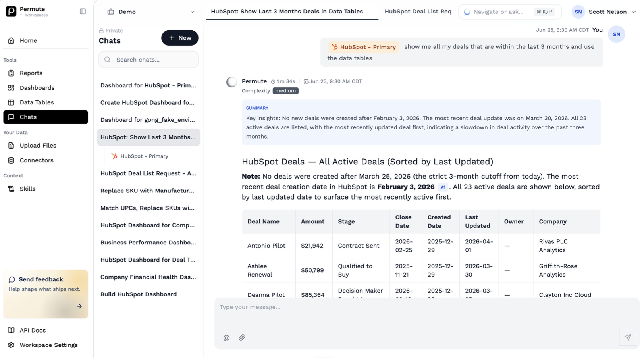Click the paperclip attach icon
This screenshot has height=358, width=644.
pyautogui.click(x=242, y=337)
